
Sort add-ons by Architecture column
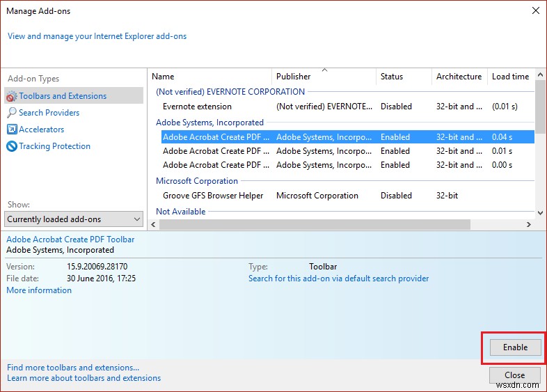[x=459, y=77]
